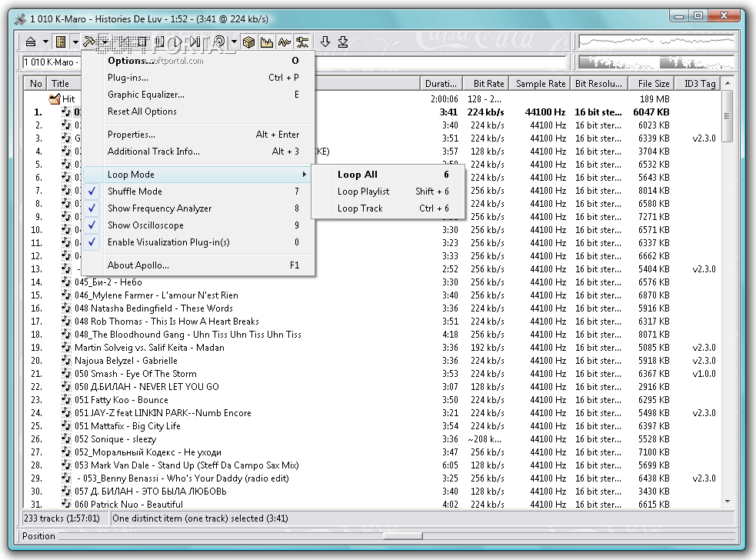Open Additional Track Info... menu entry
Viewport: 756px width, 560px height.
pyautogui.click(x=198, y=152)
